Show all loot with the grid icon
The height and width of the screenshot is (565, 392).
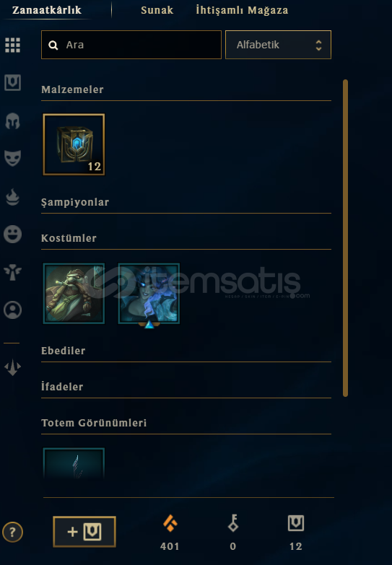point(12,45)
